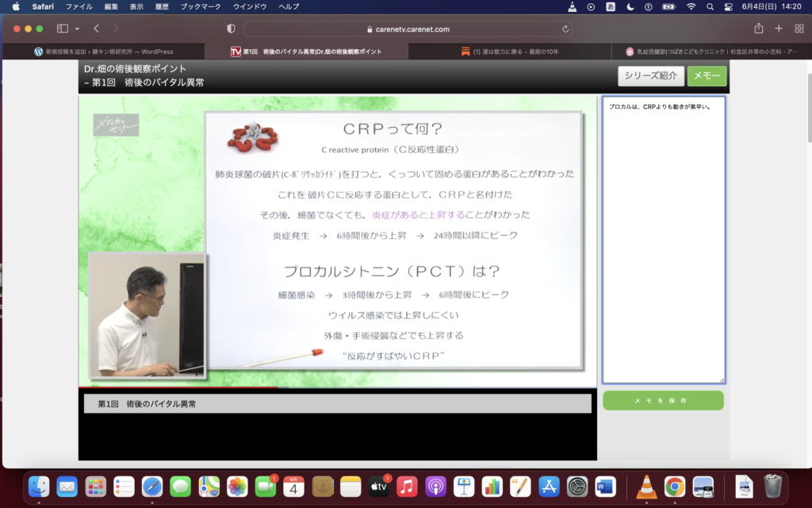Reload the page with the refresh icon
The width and height of the screenshot is (812, 508).
[565, 29]
